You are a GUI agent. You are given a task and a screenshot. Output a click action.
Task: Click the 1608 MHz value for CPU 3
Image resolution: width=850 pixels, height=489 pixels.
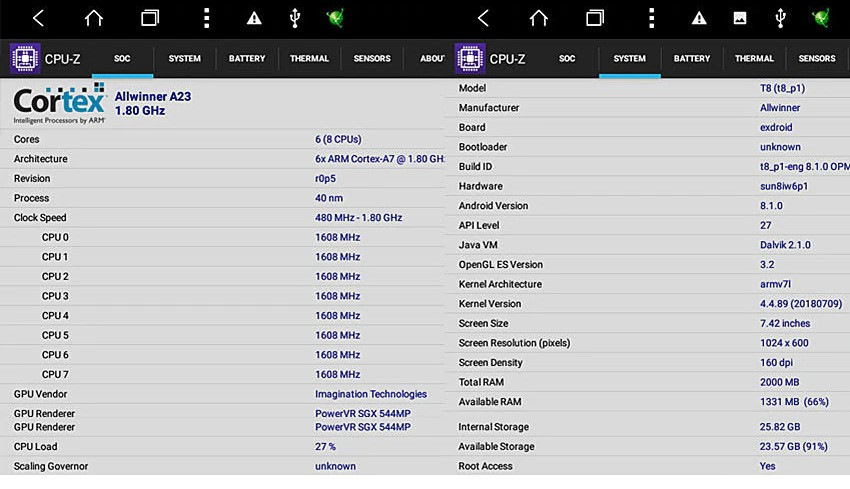click(x=337, y=296)
